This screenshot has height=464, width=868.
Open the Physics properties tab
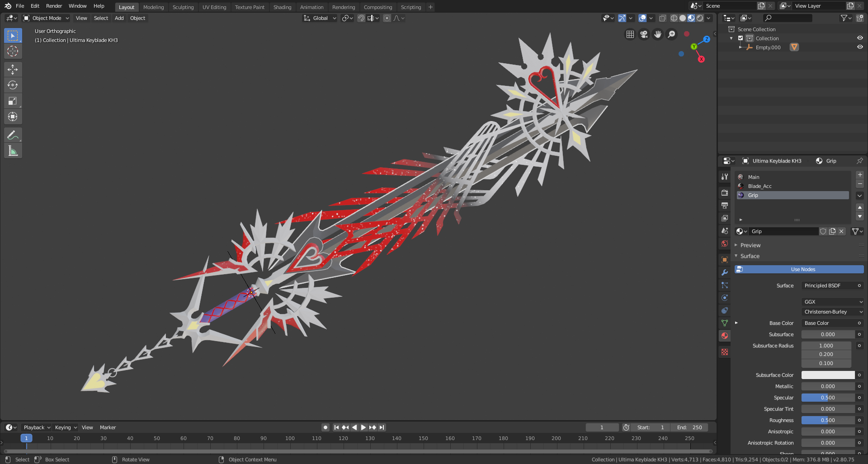[x=725, y=298]
